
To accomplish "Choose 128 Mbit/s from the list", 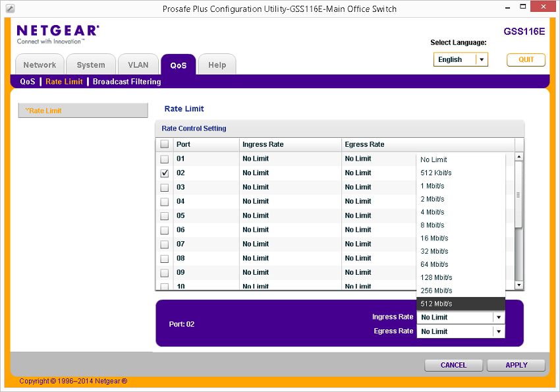I will (461, 277).
